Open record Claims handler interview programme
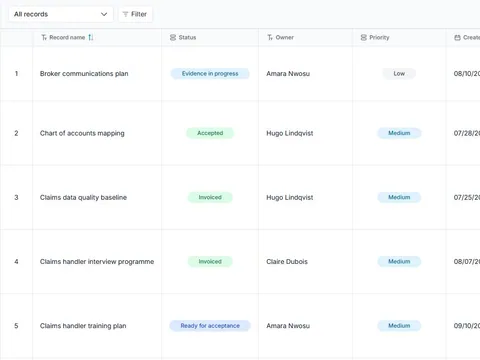480x360 pixels. point(97,262)
